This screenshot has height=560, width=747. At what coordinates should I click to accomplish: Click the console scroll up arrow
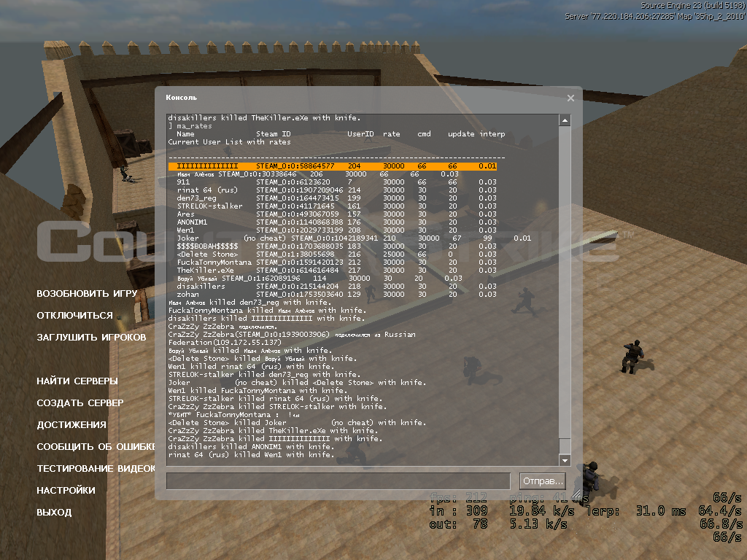click(x=565, y=120)
